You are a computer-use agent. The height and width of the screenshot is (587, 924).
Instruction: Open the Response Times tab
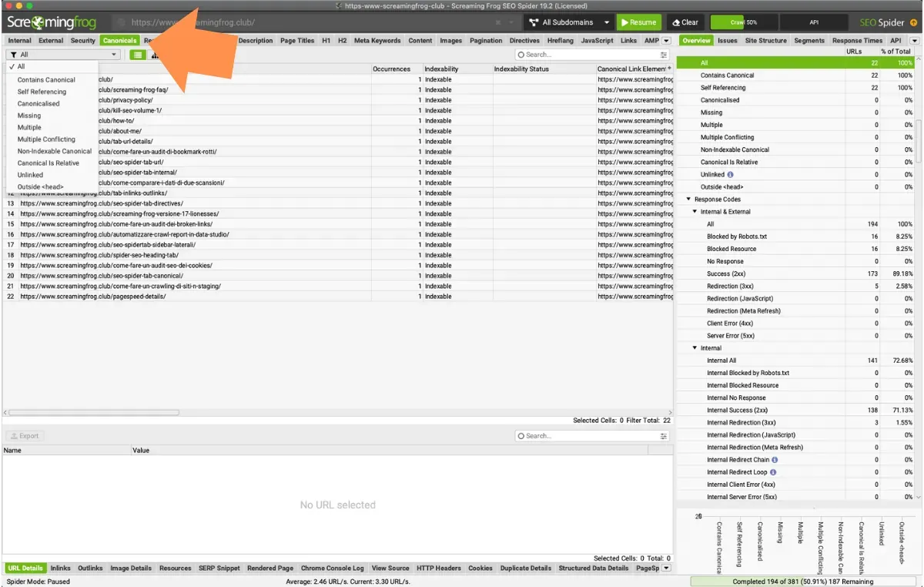click(x=857, y=41)
